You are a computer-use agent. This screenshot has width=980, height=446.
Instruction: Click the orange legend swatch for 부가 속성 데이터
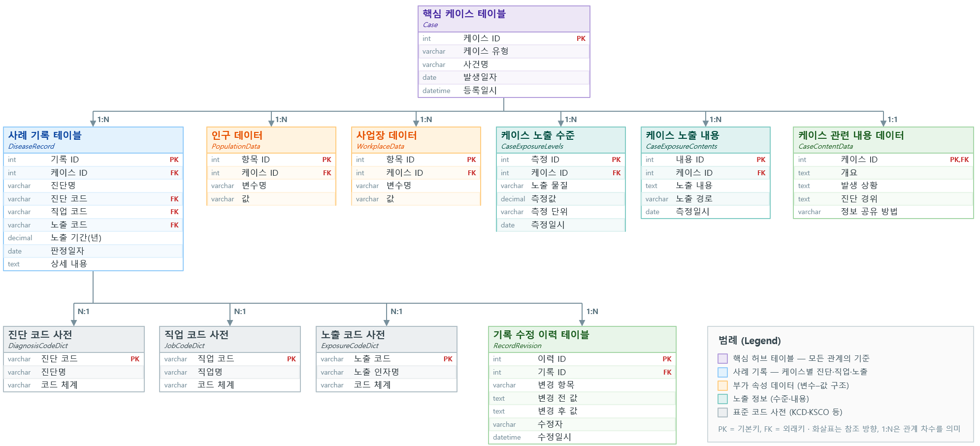pos(722,385)
